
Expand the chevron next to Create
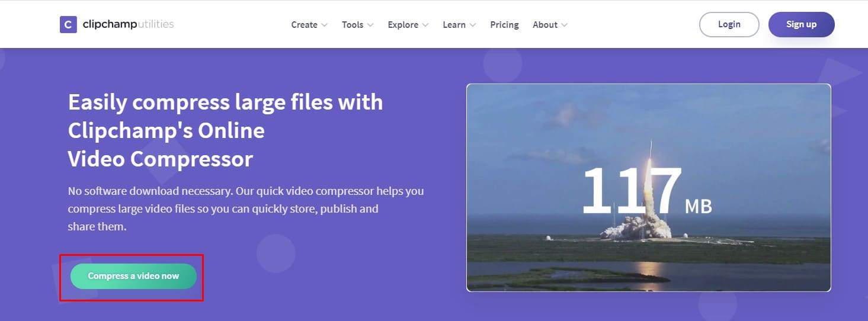tap(324, 25)
